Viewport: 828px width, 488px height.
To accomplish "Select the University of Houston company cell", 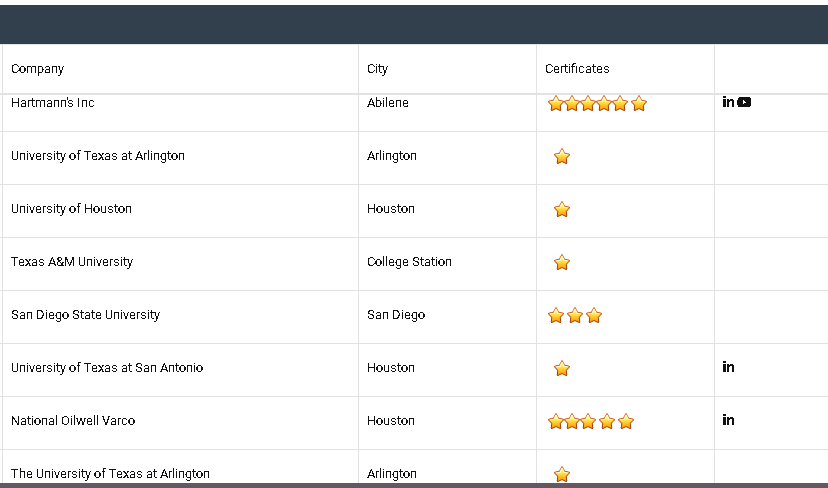I will (x=71, y=209).
